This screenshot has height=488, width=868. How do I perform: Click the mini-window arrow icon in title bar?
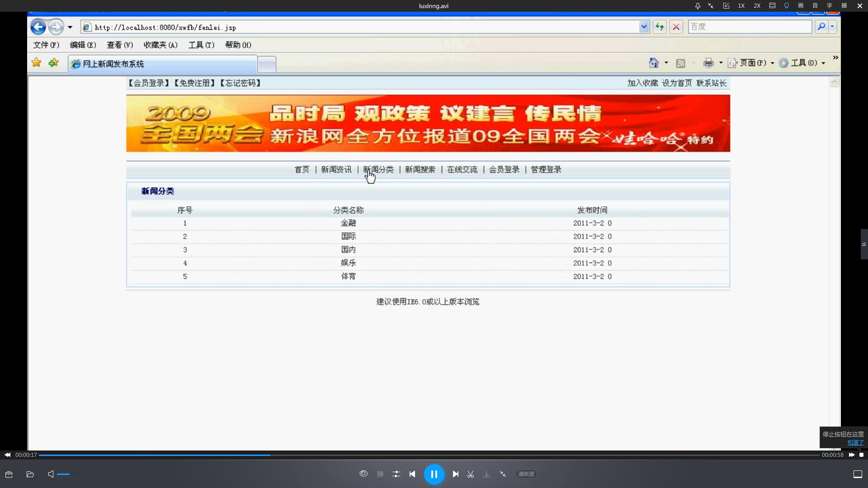tap(726, 6)
